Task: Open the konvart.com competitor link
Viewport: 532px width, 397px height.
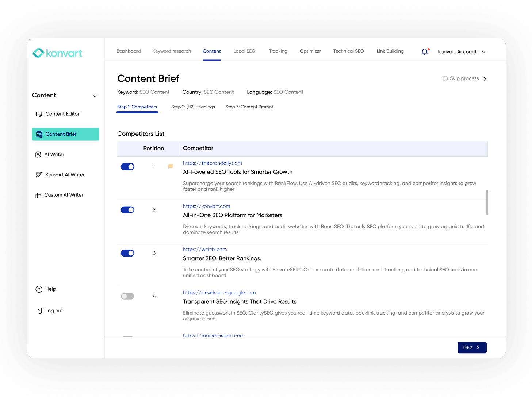Action: coord(206,206)
